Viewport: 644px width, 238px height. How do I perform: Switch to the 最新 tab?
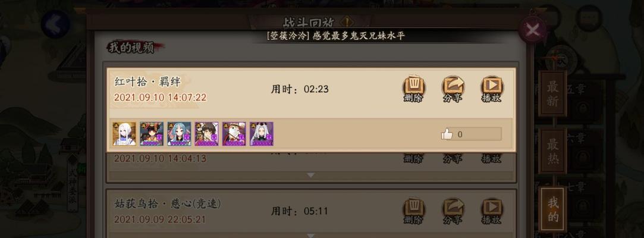tap(552, 93)
